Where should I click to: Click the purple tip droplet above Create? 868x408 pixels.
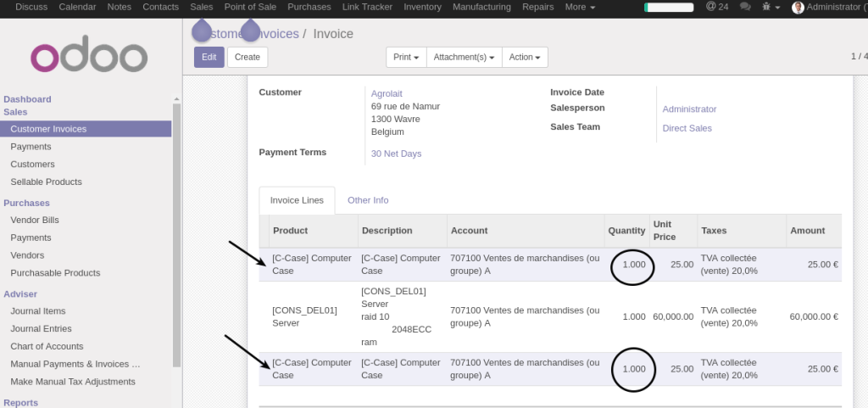coord(250,31)
